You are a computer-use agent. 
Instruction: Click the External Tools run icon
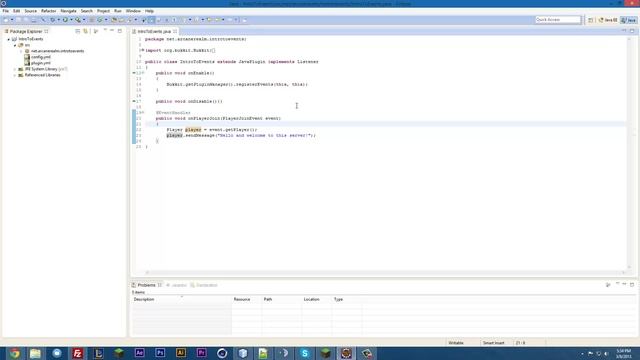click(x=78, y=20)
